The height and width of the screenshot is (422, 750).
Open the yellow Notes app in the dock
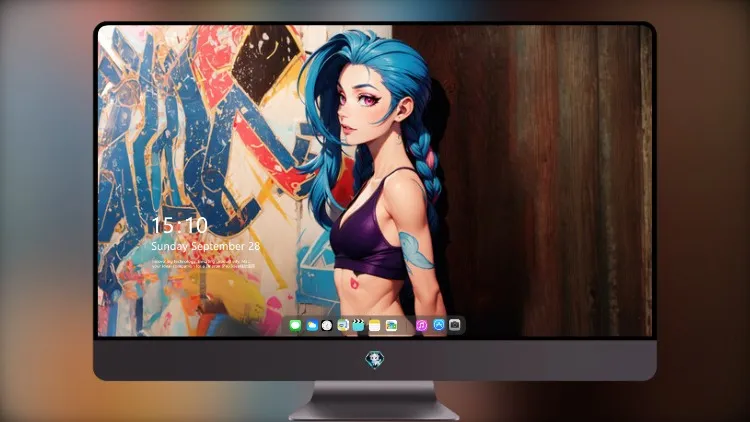(x=375, y=326)
